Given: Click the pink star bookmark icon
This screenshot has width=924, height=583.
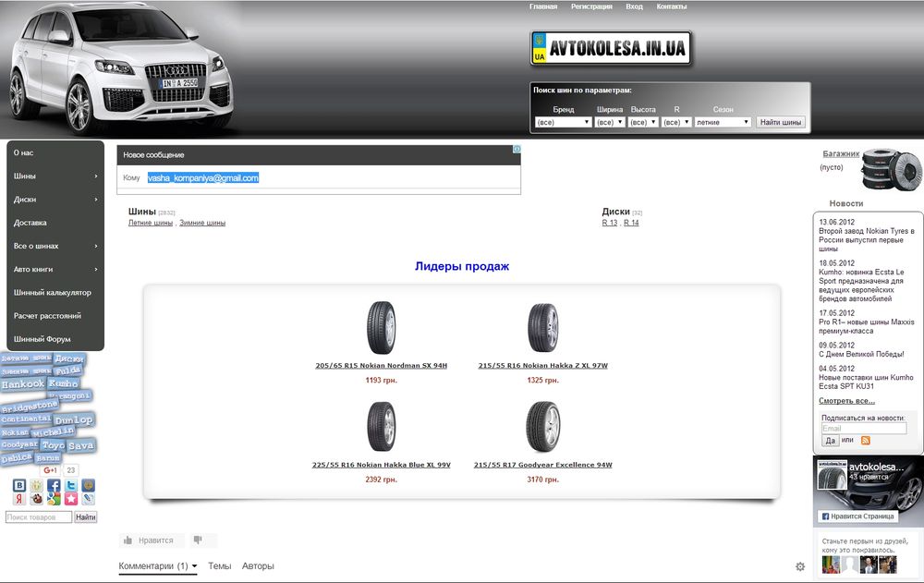Looking at the screenshot, I should (71, 499).
